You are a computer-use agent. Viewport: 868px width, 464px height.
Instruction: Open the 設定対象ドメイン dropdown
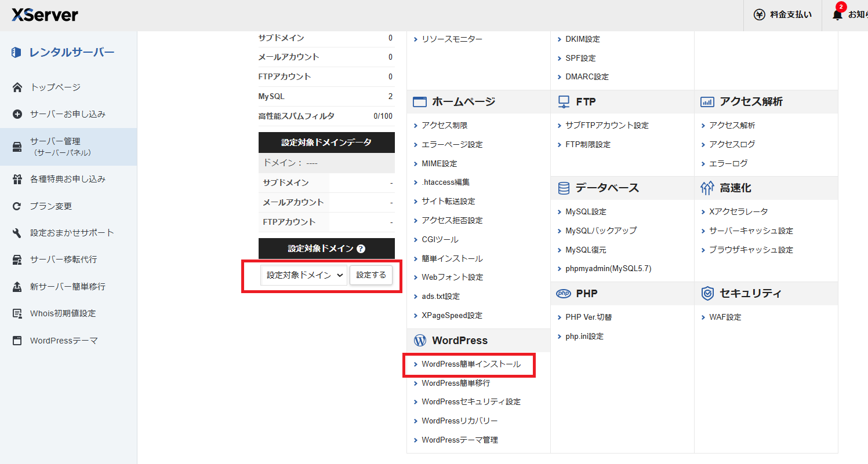pos(304,275)
